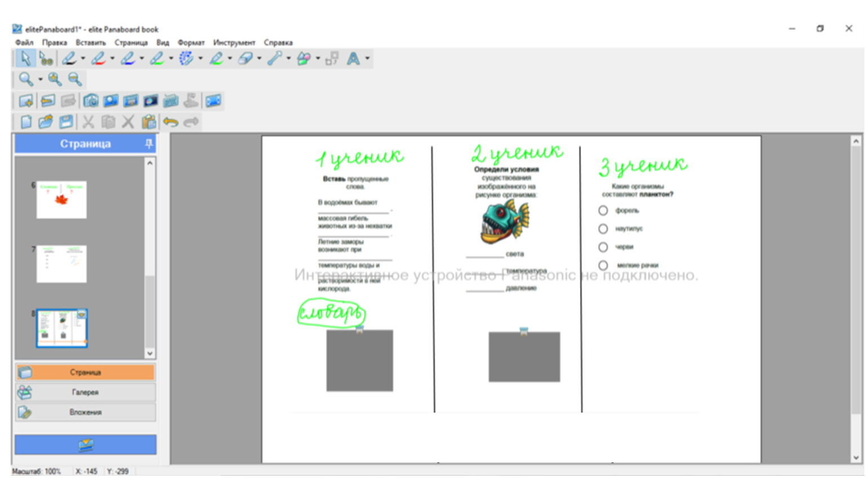The image size is (868, 487).
Task: Click the undo arrow icon
Action: pyautogui.click(x=170, y=122)
